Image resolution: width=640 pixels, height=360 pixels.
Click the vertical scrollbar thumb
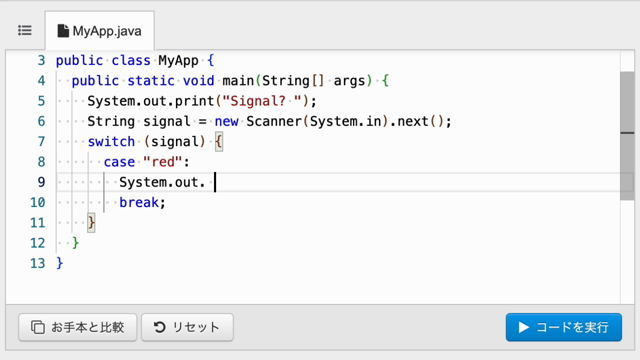(x=627, y=136)
